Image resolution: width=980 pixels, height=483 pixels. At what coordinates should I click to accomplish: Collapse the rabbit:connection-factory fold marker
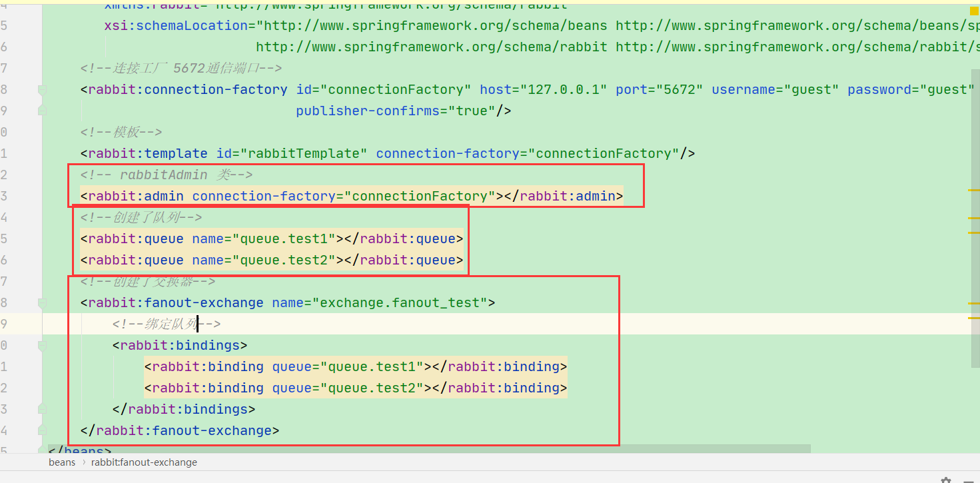tap(43, 89)
